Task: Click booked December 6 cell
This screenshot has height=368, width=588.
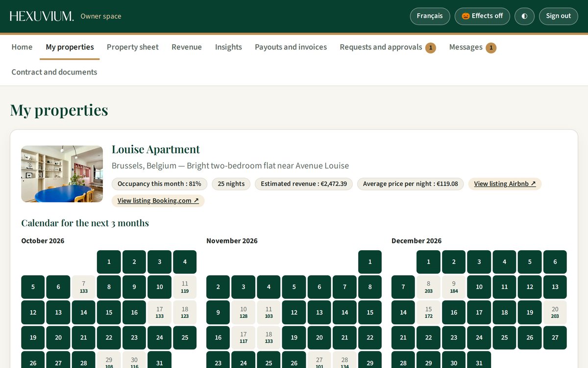Action: coord(555,262)
